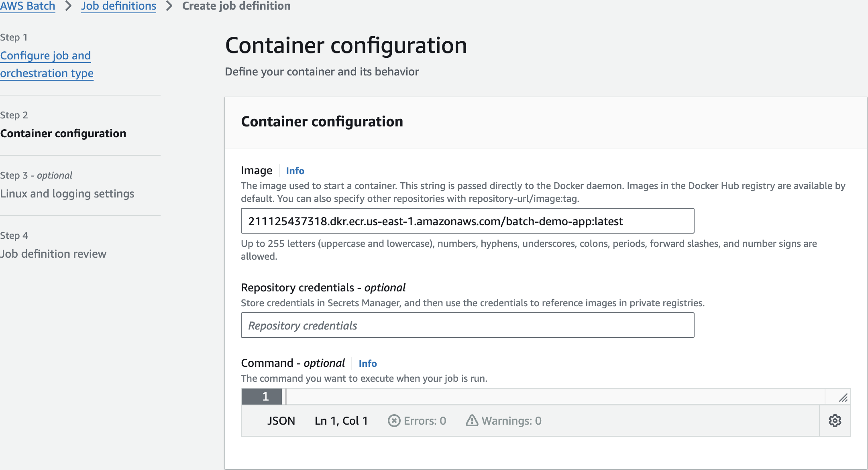Select Container configuration step in sidebar
Image resolution: width=868 pixels, height=470 pixels.
coord(63,134)
